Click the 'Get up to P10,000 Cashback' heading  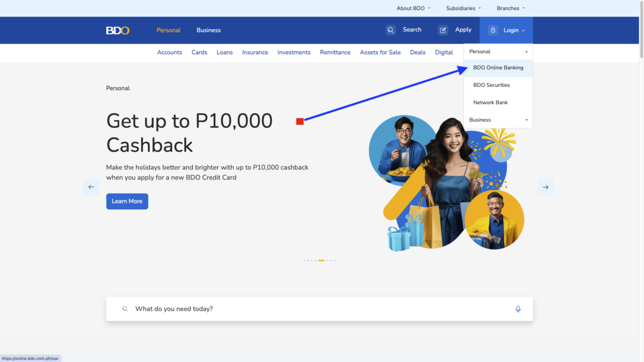(189, 133)
